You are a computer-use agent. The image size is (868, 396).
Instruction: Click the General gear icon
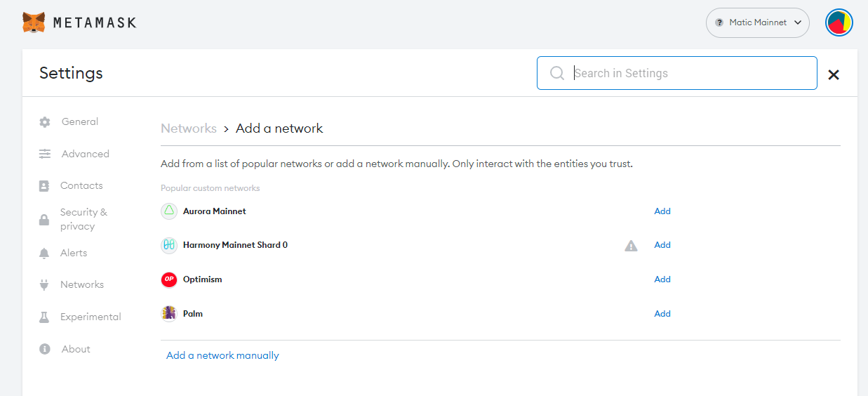45,122
